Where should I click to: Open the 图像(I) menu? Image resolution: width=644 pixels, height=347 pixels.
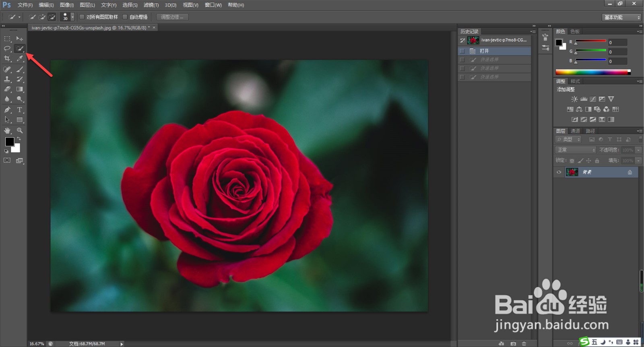coord(67,5)
